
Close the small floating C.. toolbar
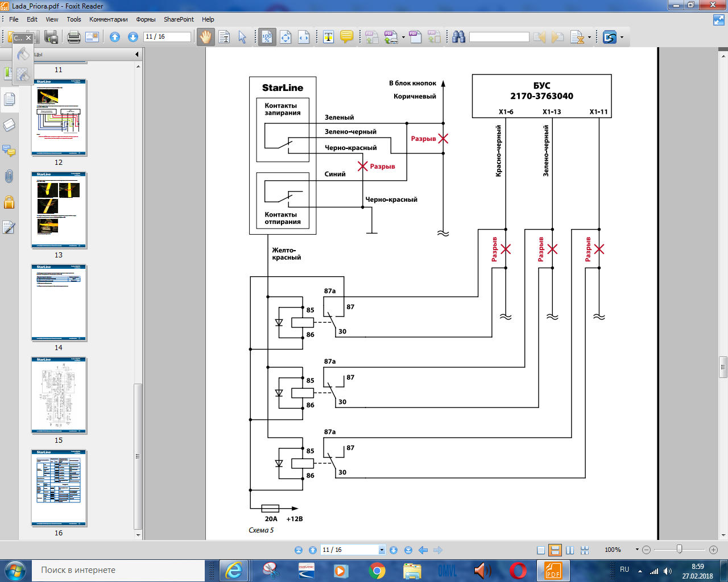click(28, 38)
